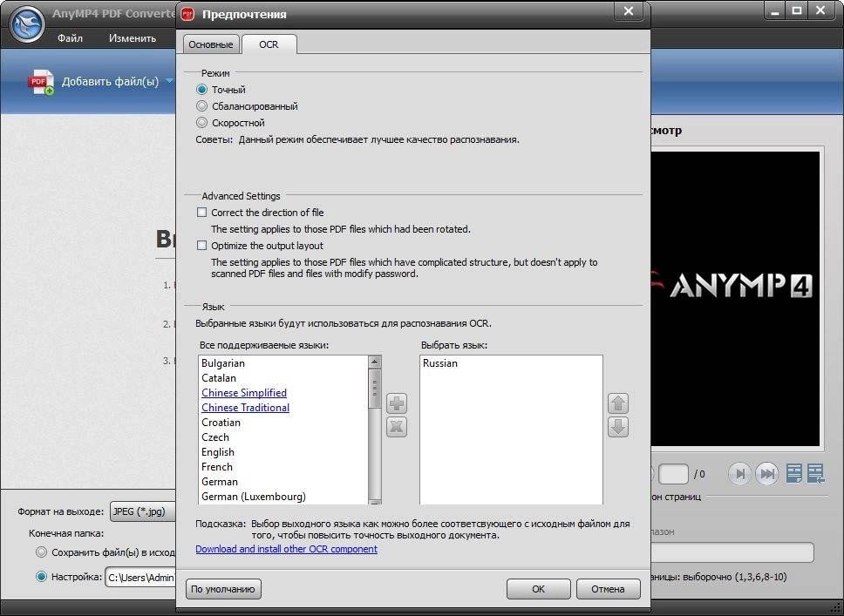The height and width of the screenshot is (616, 844).
Task: Select the Настройка output folder radio
Action: click(42, 577)
